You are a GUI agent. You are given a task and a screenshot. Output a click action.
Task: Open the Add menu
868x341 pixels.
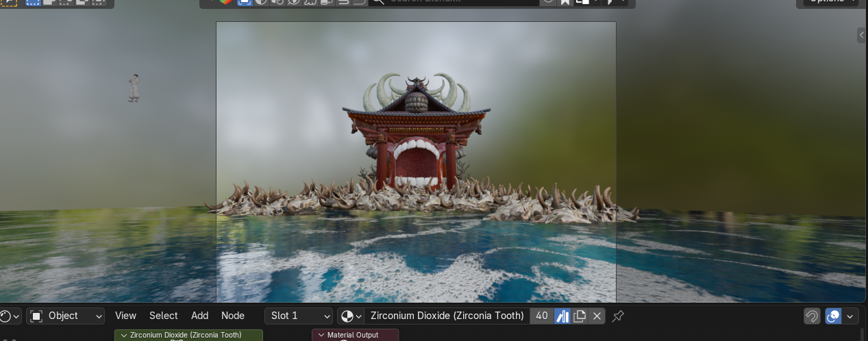(199, 316)
